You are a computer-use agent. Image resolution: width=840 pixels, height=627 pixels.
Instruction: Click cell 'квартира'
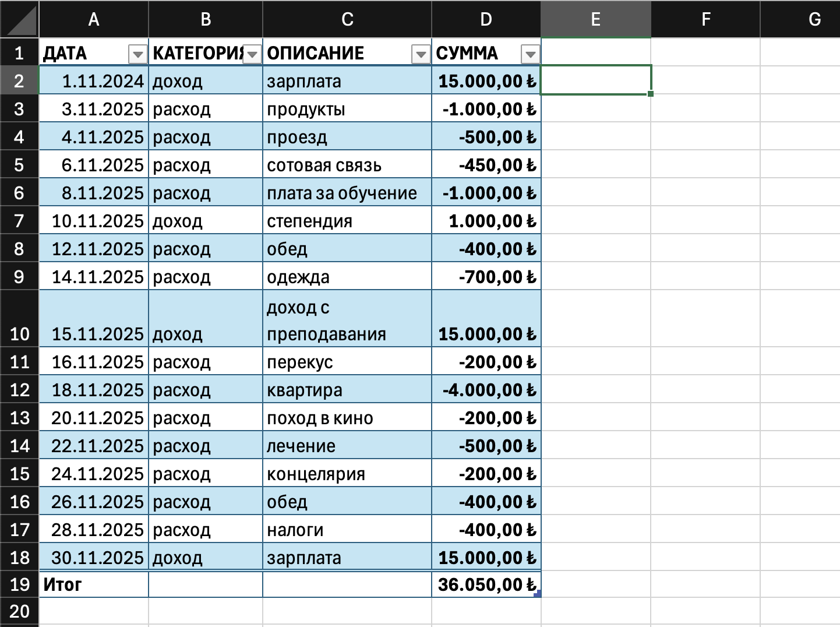347,389
